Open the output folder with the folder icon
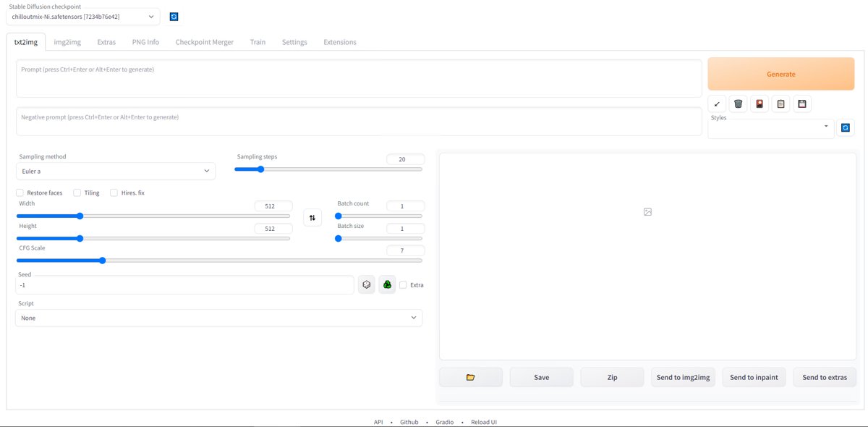The width and height of the screenshot is (868, 427). point(470,377)
